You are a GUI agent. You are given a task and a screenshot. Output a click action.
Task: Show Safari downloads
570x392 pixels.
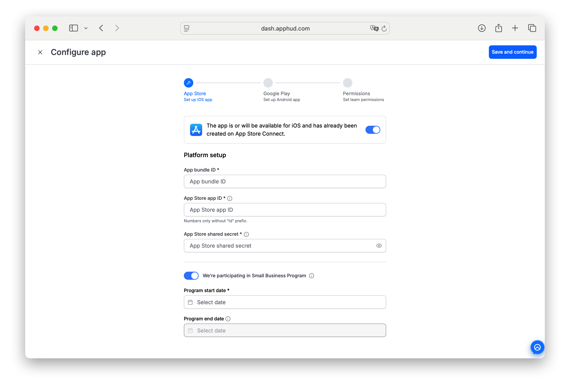click(482, 28)
